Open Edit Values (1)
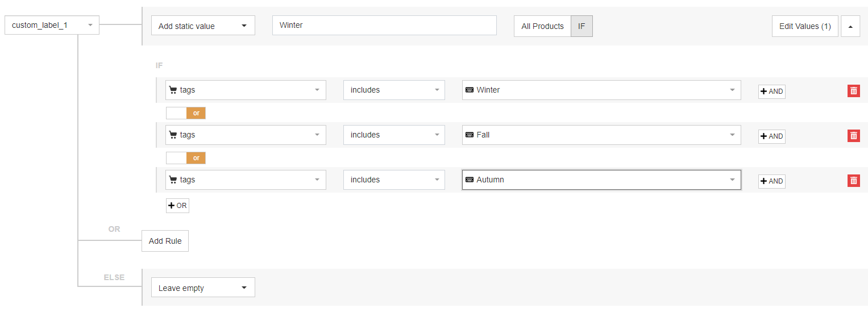The height and width of the screenshot is (329, 868). coord(804,26)
